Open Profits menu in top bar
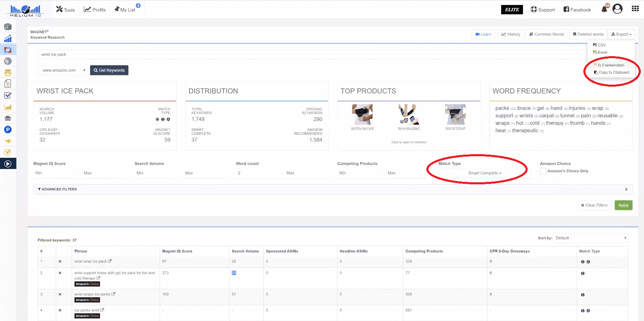The image size is (644, 321). tap(95, 9)
